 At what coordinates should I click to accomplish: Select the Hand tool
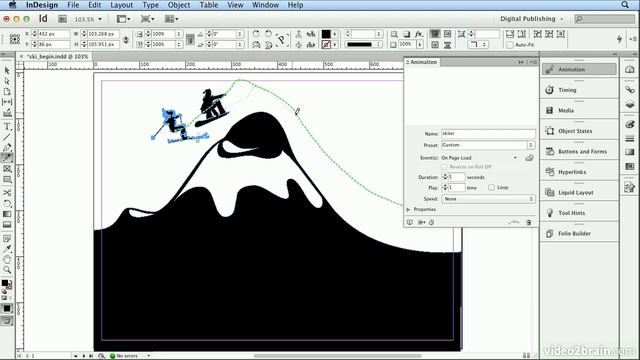coord(7,259)
